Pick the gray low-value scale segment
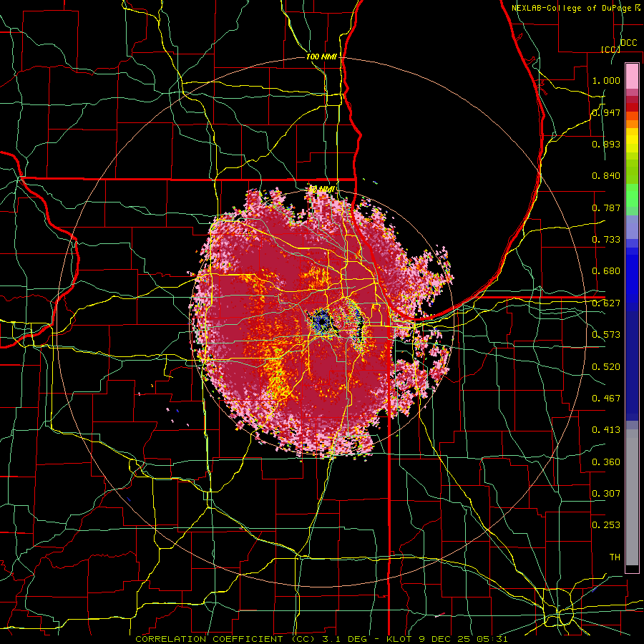The image size is (644, 644). click(632, 497)
